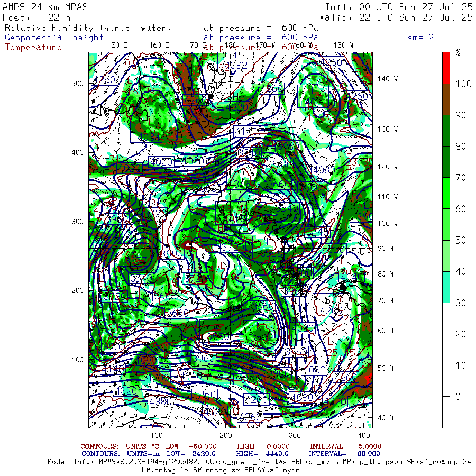Click the darkest green 80–90 percent legend segment

[x=446, y=131]
